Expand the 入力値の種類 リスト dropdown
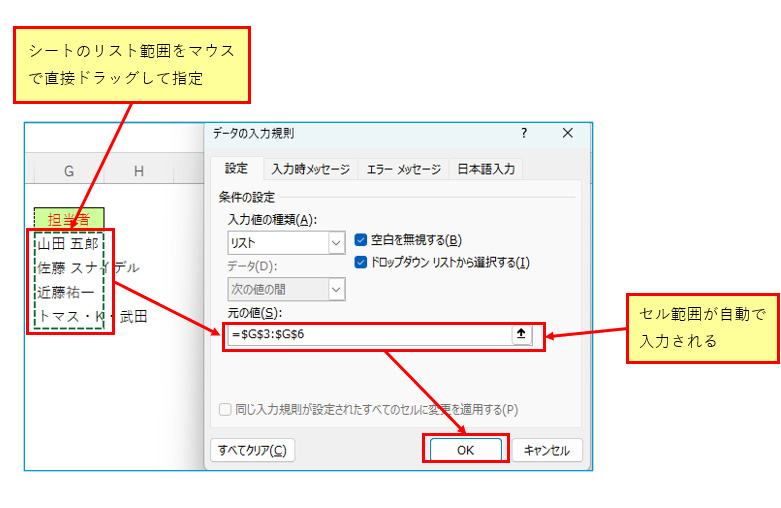Screen dimensions: 781x508 [x=336, y=242]
